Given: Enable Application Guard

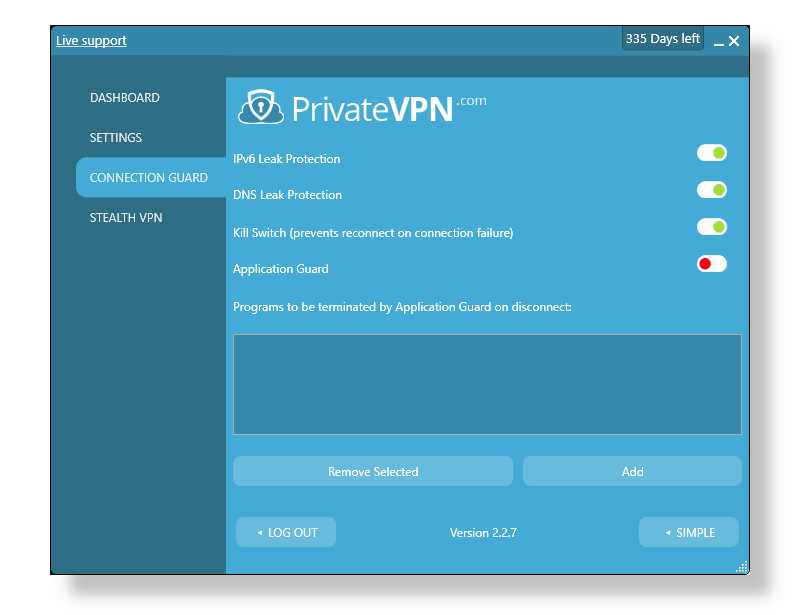Looking at the screenshot, I should pos(711,263).
